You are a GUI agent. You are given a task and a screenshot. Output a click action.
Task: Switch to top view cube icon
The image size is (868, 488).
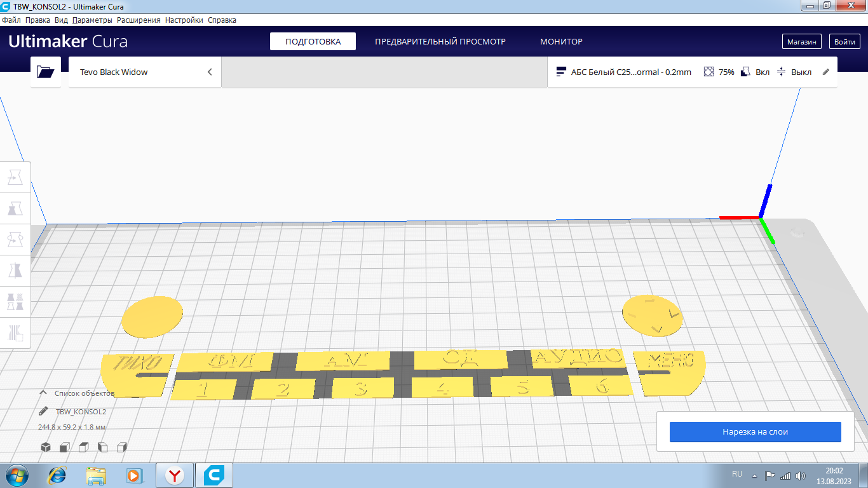(x=83, y=447)
